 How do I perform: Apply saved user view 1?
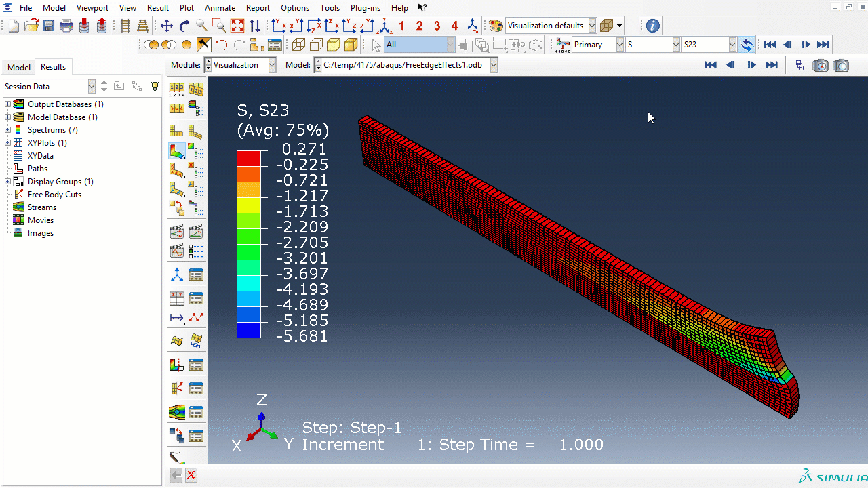(x=401, y=26)
